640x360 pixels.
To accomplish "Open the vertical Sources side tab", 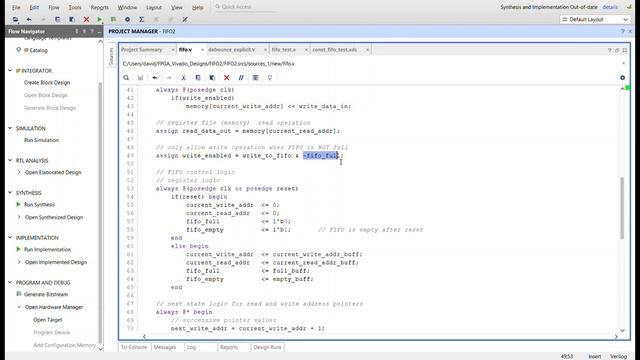I will [x=111, y=56].
